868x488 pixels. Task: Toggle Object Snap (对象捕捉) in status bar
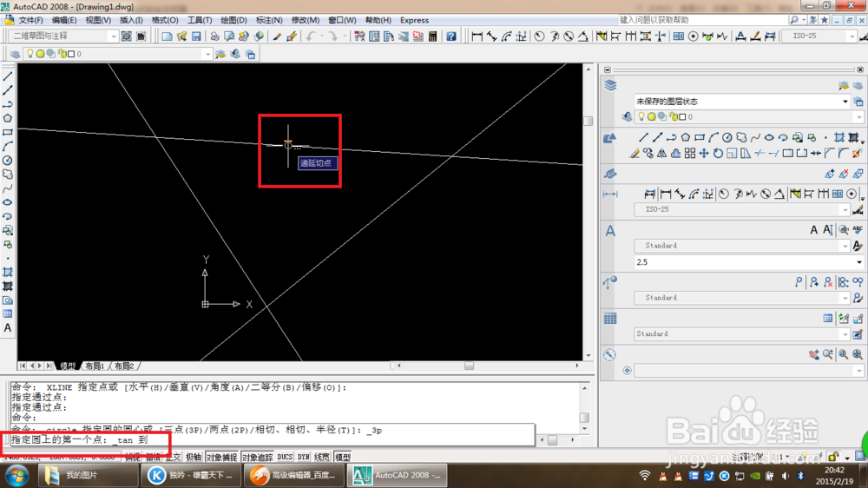point(221,457)
